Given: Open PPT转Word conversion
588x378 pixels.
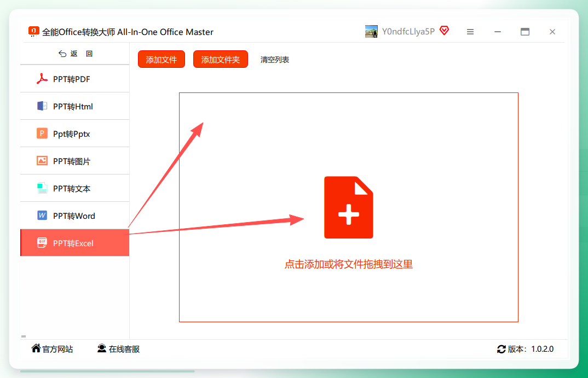Looking at the screenshot, I should click(x=74, y=216).
